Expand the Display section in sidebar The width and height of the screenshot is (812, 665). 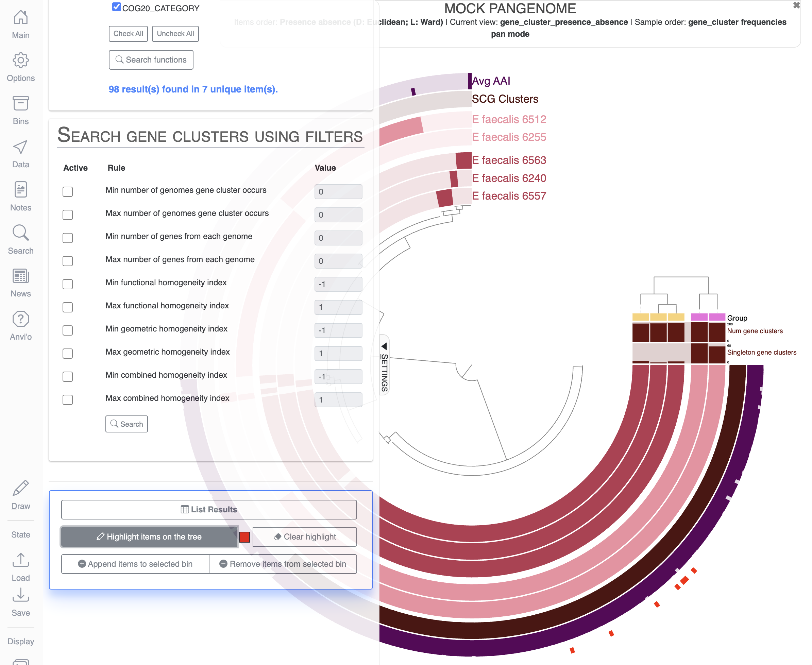click(x=21, y=641)
